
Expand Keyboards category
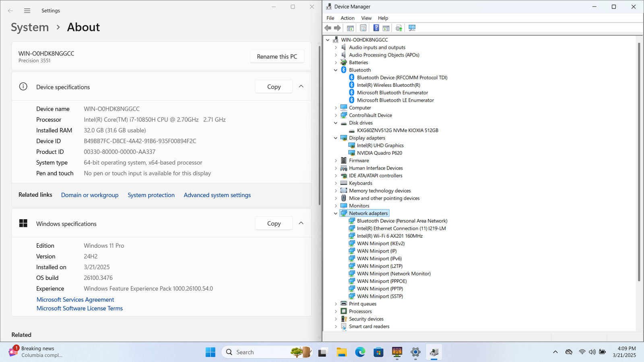pyautogui.click(x=336, y=183)
